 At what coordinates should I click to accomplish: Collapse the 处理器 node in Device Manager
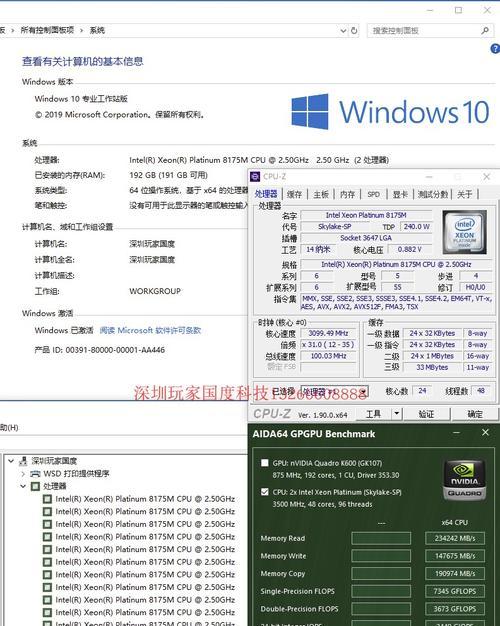23,486
